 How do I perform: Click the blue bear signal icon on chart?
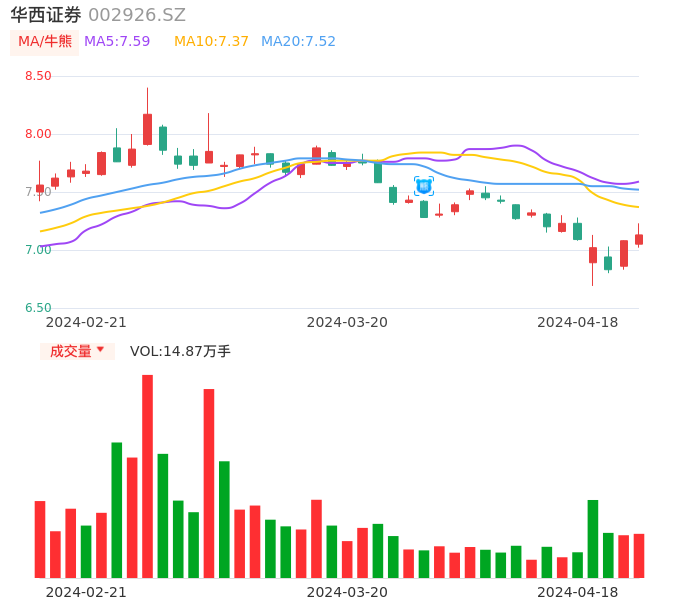424,186
